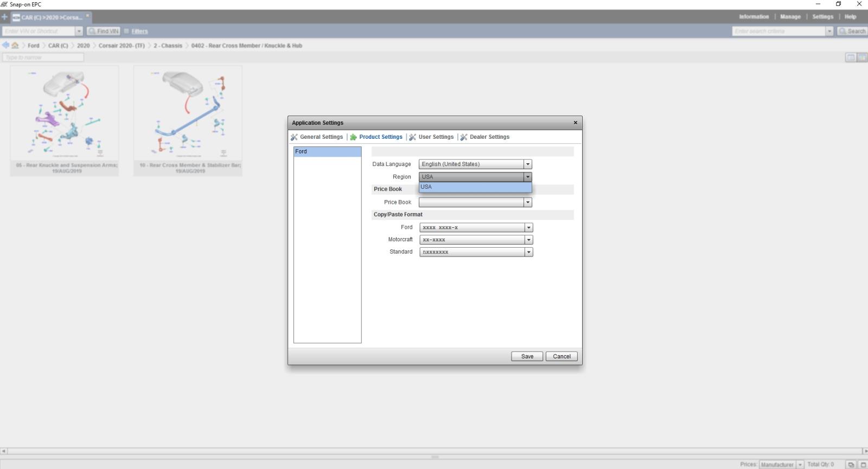
Task: Open the VIN history dropdown arrow
Action: pyautogui.click(x=79, y=31)
